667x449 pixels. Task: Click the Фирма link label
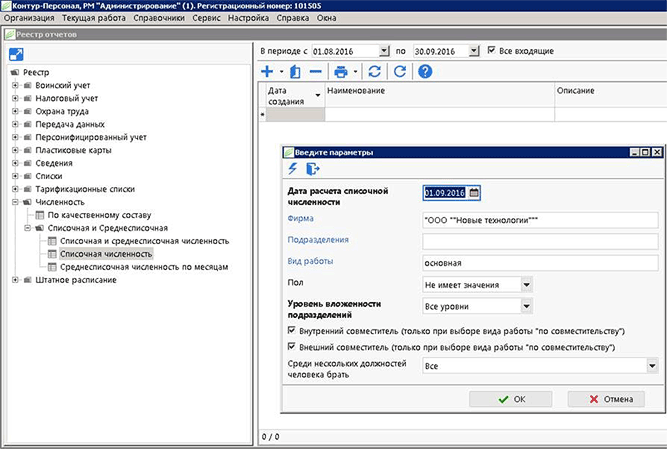(301, 218)
